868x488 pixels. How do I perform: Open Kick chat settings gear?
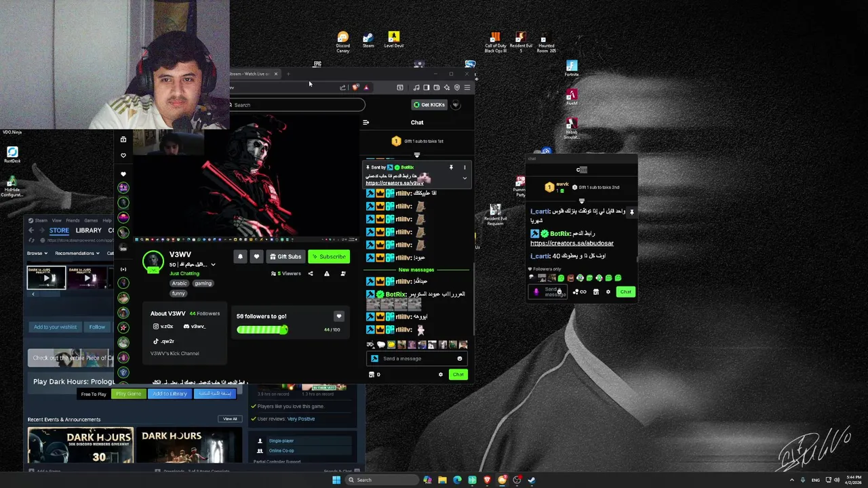[441, 375]
